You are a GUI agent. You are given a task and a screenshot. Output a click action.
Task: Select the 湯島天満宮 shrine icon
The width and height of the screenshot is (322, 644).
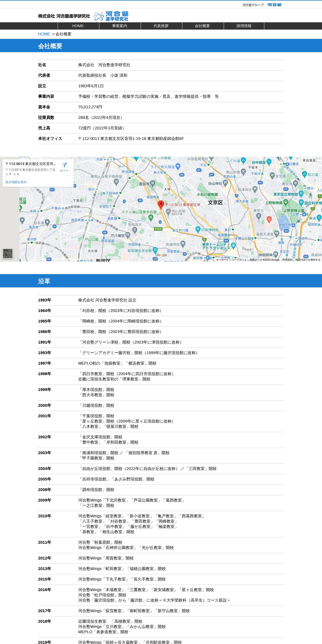pos(277,234)
